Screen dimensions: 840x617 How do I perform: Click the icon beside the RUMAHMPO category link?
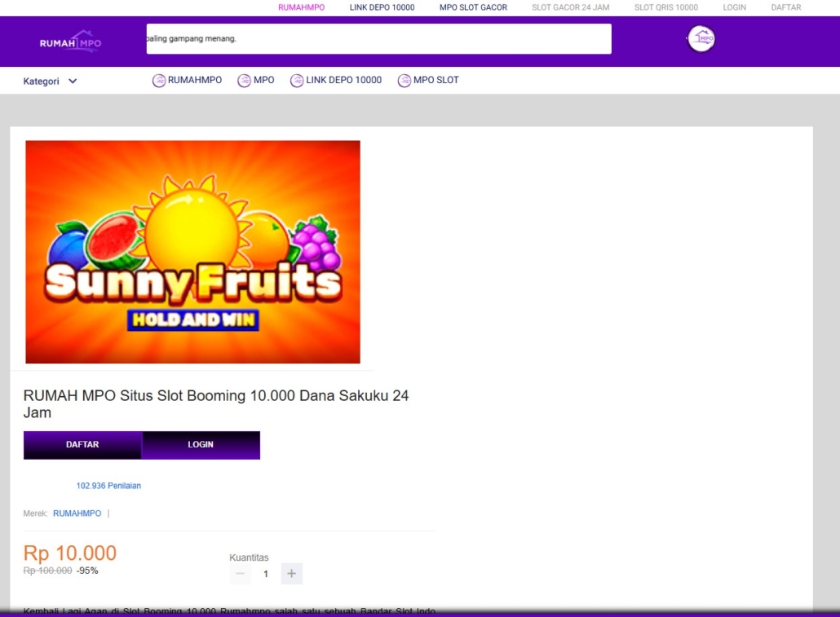[x=159, y=81]
